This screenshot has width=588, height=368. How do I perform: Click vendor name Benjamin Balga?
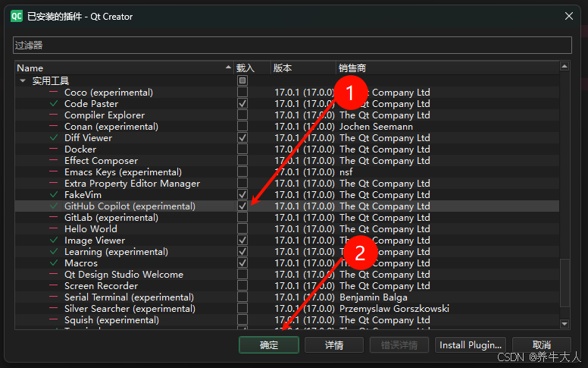click(x=373, y=297)
